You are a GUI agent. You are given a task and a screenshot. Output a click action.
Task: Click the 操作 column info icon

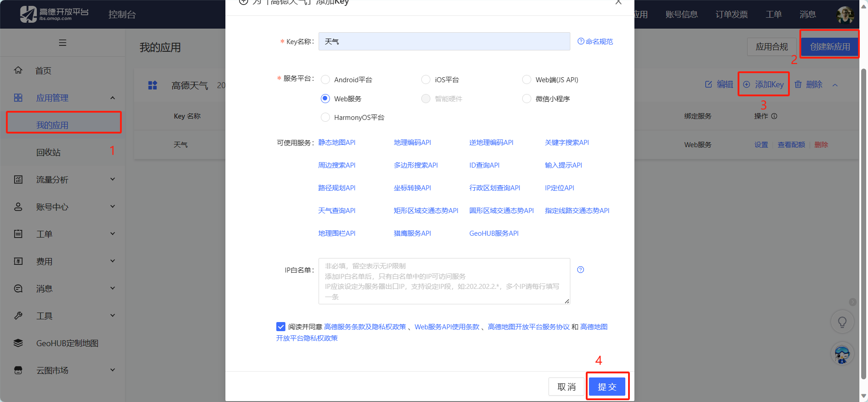coord(774,116)
